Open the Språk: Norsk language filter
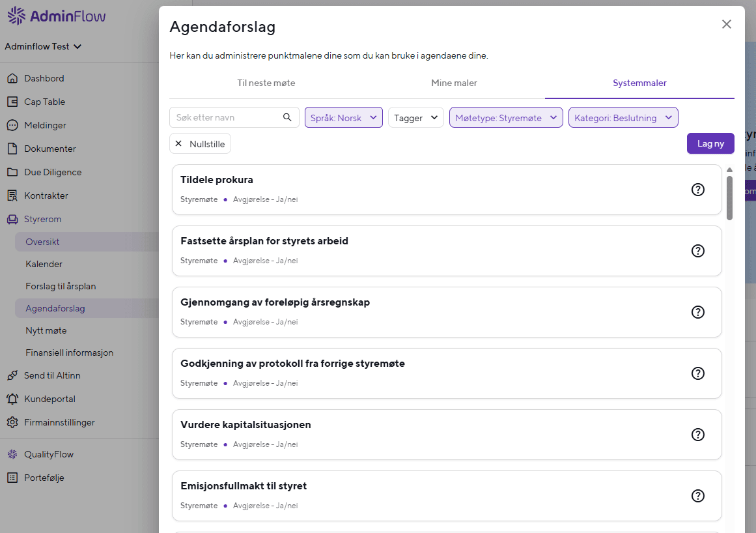The width and height of the screenshot is (756, 533). click(x=343, y=117)
